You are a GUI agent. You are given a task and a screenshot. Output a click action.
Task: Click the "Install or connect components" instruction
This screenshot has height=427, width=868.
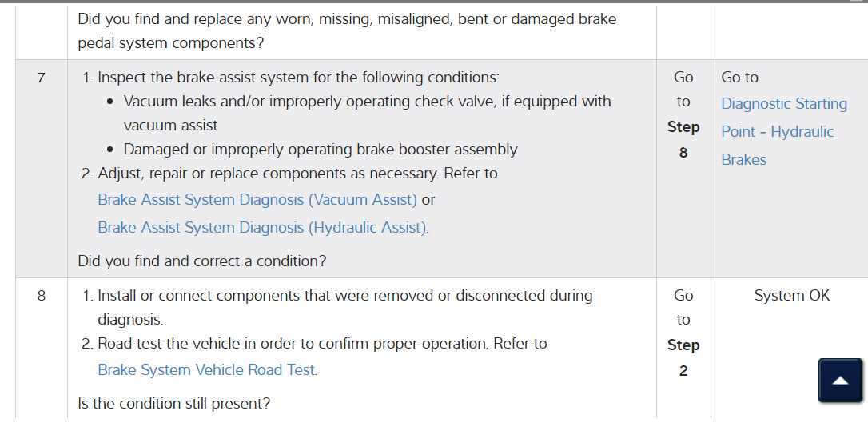pyautogui.click(x=344, y=296)
